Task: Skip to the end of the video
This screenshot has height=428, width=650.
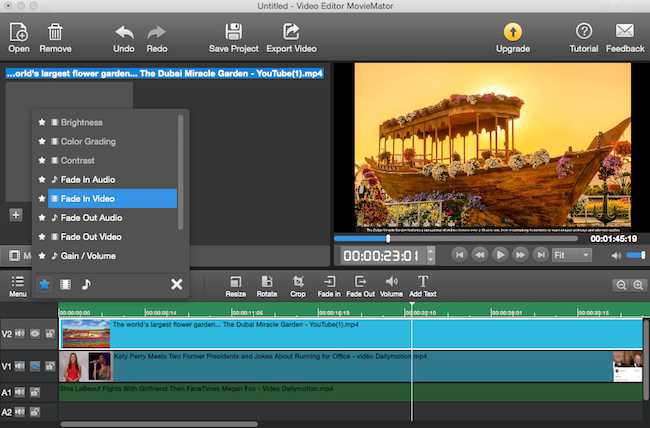Action: click(541, 255)
